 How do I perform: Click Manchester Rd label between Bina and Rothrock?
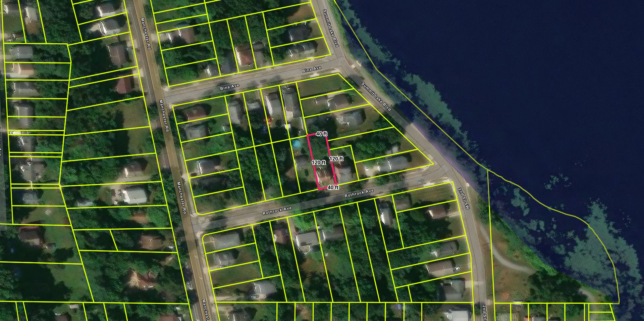click(x=164, y=115)
